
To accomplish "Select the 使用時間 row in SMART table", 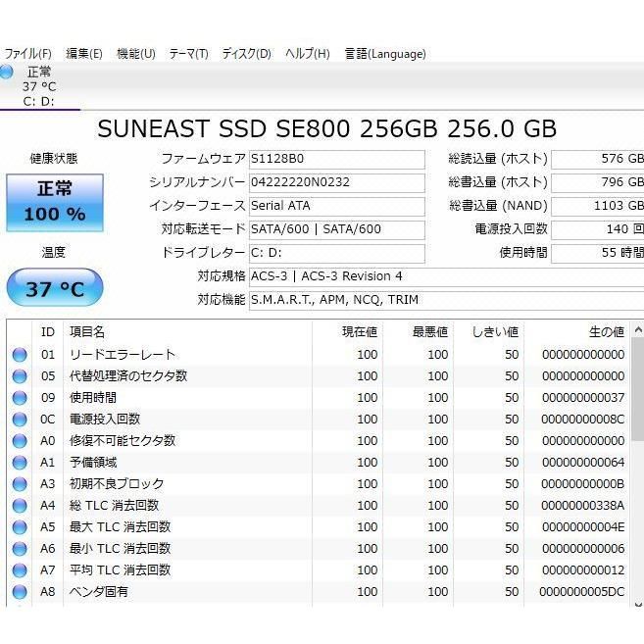I will (x=93, y=398).
